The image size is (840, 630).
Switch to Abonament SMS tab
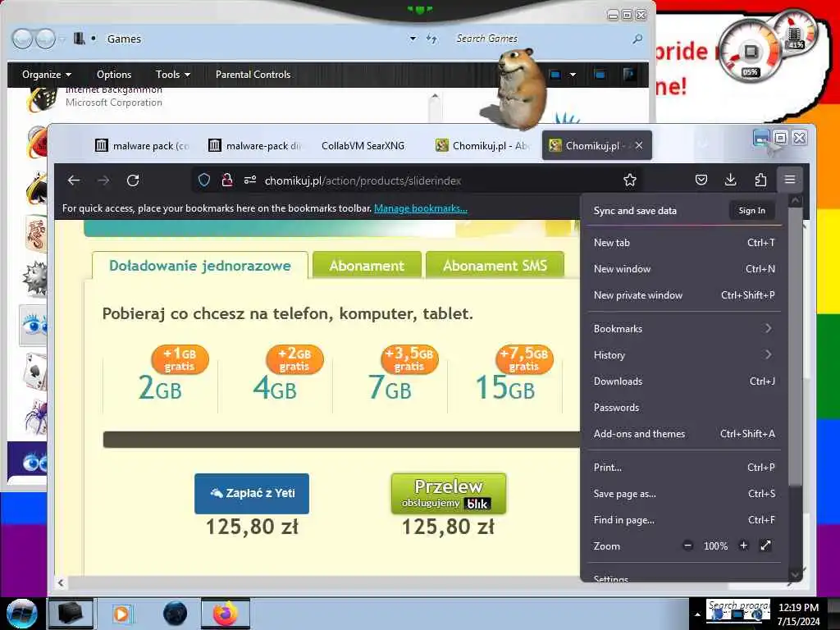(x=495, y=265)
